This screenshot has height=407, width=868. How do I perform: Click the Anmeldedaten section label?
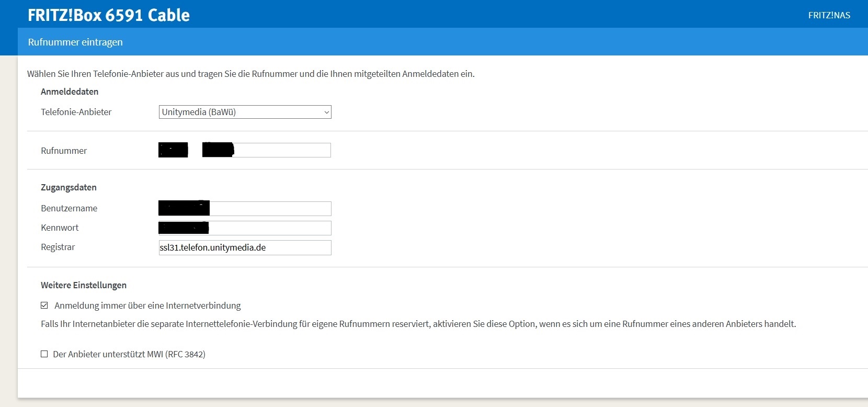click(x=70, y=92)
